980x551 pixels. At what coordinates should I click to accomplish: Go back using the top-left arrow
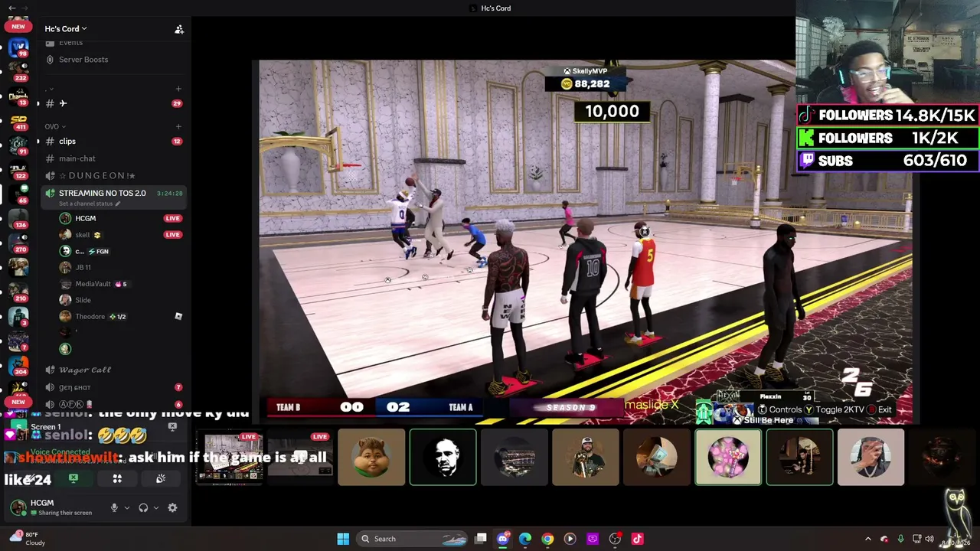pos(11,8)
